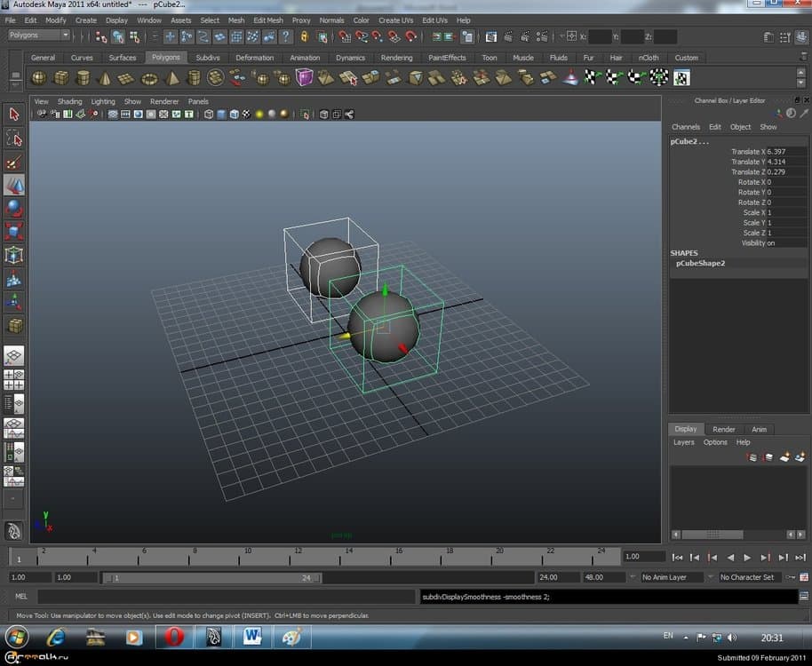This screenshot has width=812, height=666.
Task: Open the viewport Panels menu
Action: tap(198, 101)
